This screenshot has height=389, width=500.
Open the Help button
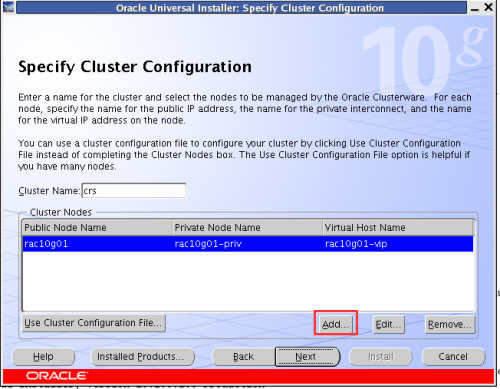pyautogui.click(x=43, y=357)
